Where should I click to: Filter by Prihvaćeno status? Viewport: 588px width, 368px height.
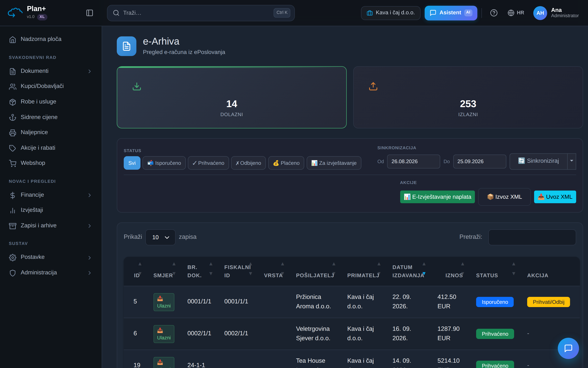click(208, 163)
